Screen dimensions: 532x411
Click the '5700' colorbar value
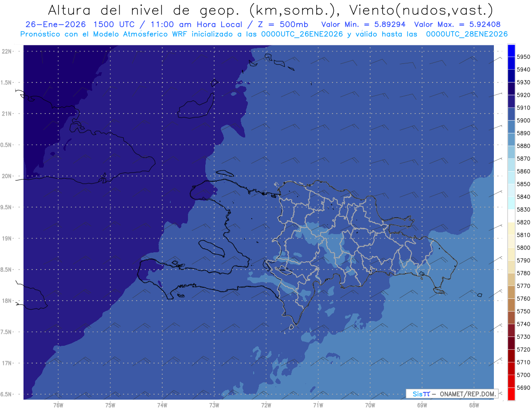[524, 375]
